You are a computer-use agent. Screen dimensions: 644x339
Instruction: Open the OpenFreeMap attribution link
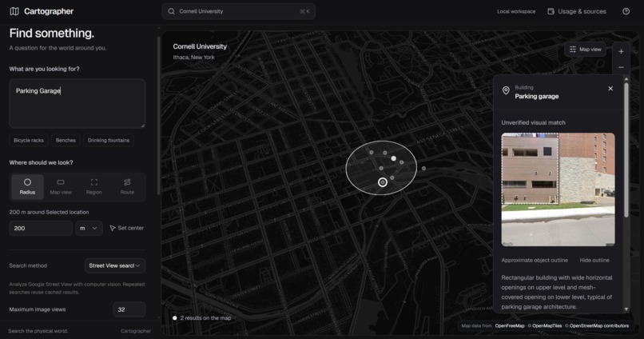pyautogui.click(x=510, y=326)
